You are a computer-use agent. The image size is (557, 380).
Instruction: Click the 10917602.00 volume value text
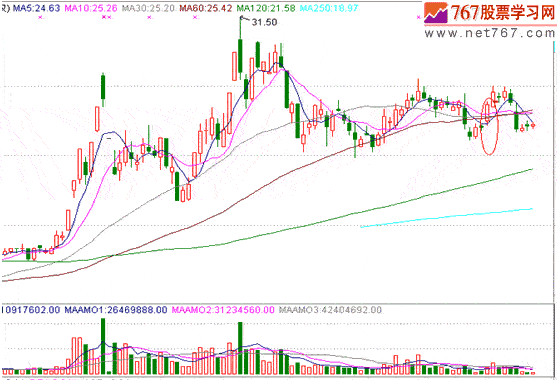point(31,310)
